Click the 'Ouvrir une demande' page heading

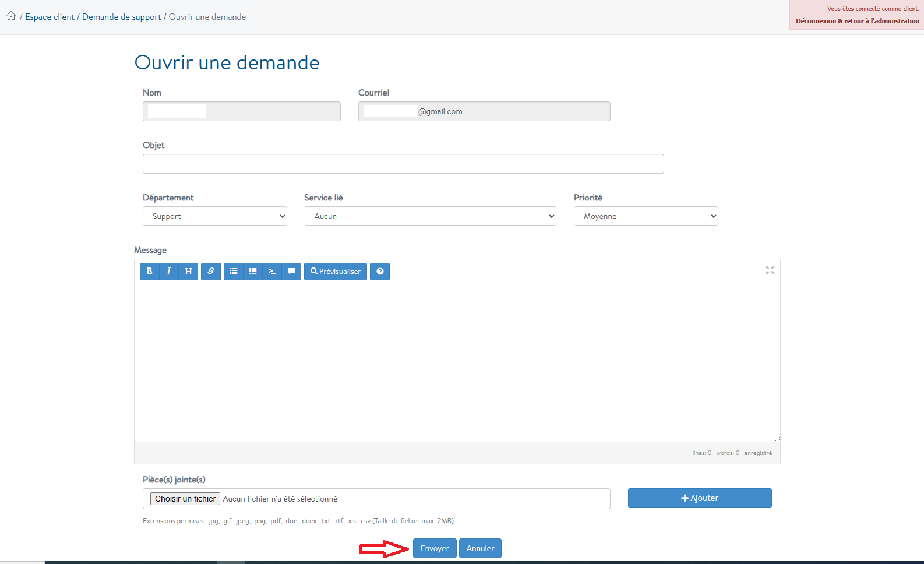point(227,62)
